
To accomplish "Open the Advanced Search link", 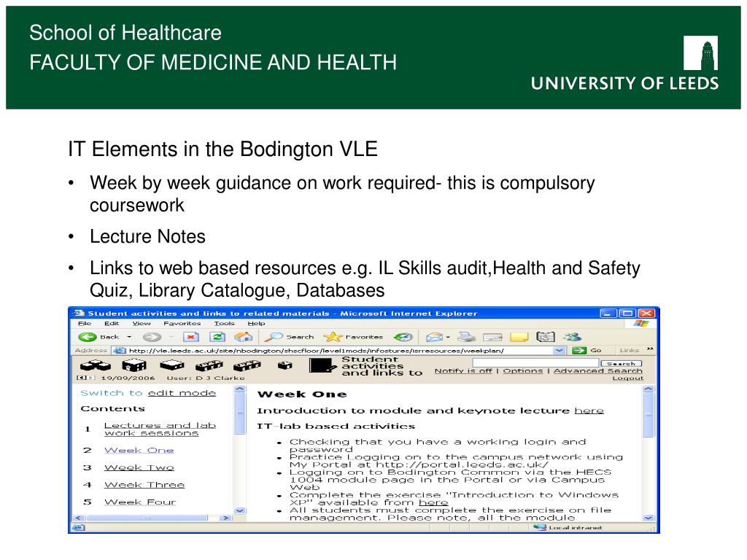I will (598, 370).
